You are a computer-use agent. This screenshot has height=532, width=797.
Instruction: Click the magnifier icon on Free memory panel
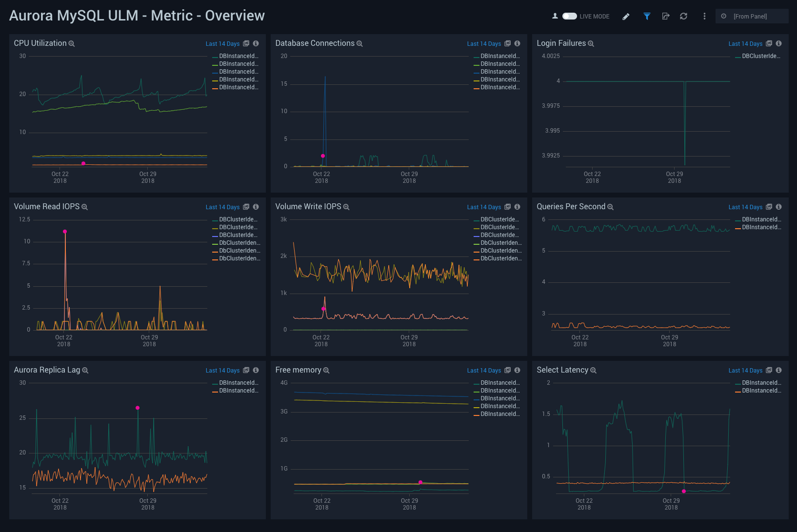pos(327,370)
